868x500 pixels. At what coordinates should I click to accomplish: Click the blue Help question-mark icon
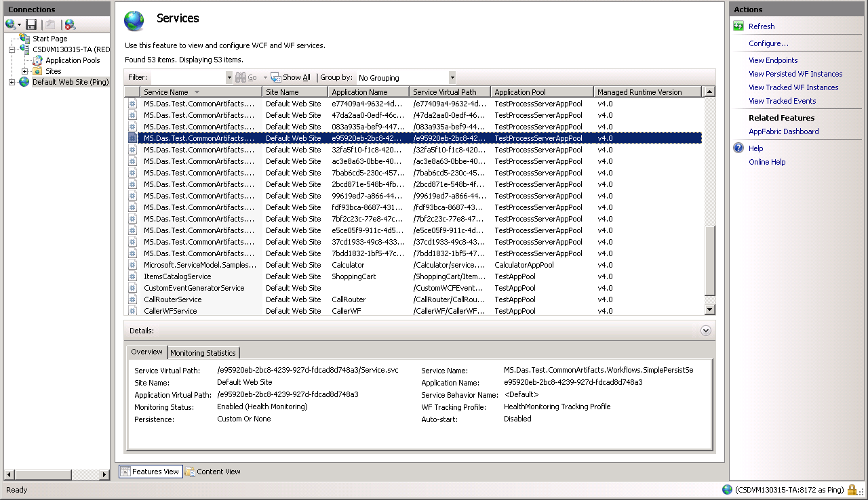(x=739, y=148)
